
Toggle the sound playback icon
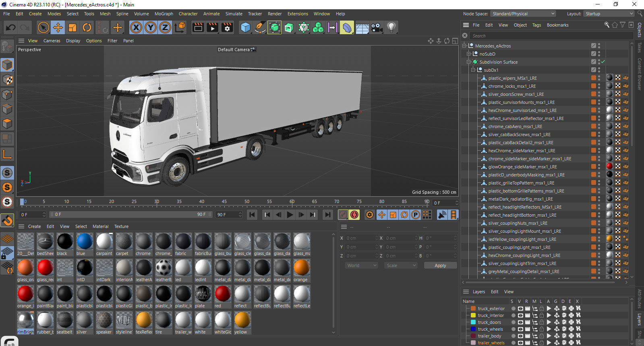[442, 215]
